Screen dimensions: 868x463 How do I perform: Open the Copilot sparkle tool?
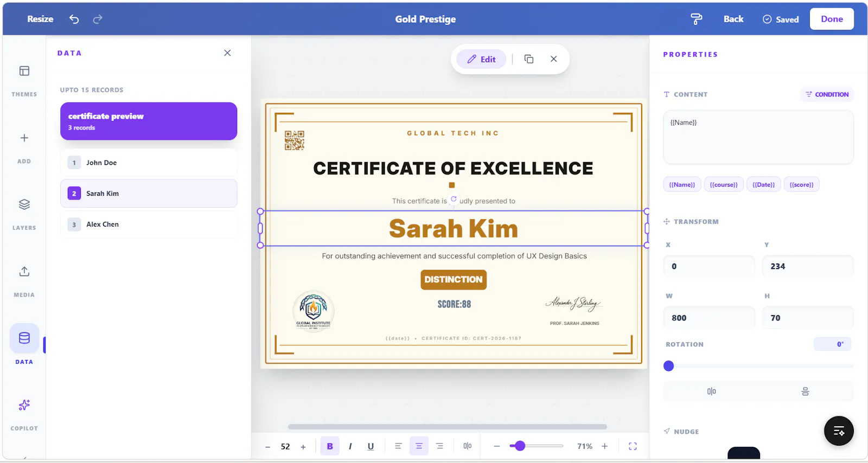24,405
